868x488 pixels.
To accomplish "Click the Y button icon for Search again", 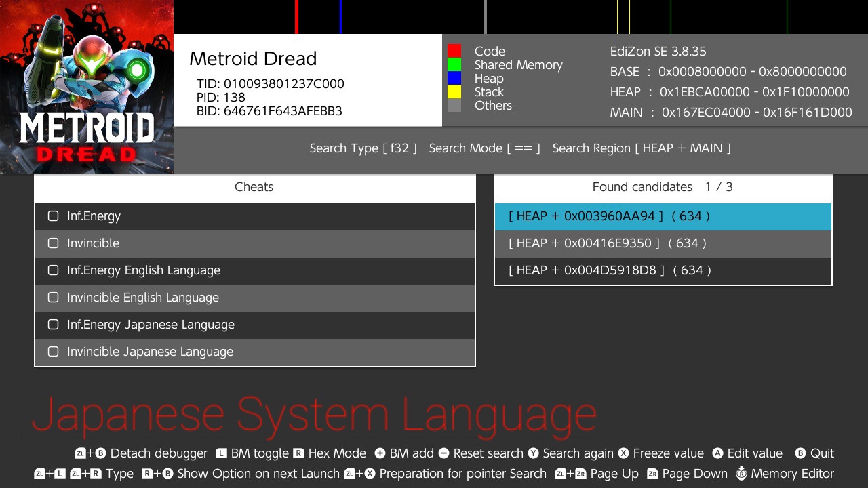I will pos(533,453).
